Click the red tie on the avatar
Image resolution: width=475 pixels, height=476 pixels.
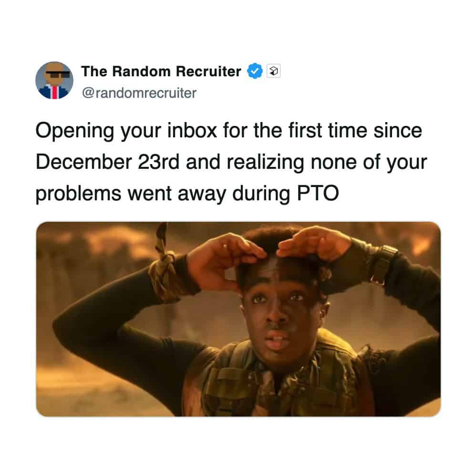(55, 92)
